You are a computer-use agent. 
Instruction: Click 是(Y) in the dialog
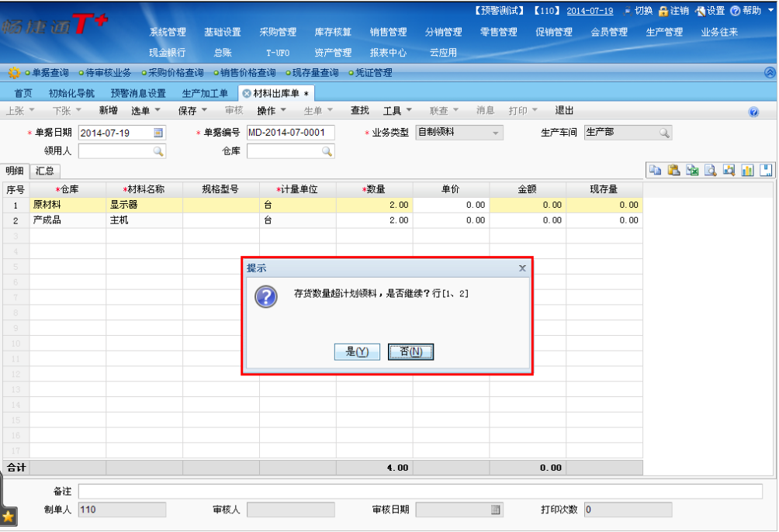coord(357,351)
